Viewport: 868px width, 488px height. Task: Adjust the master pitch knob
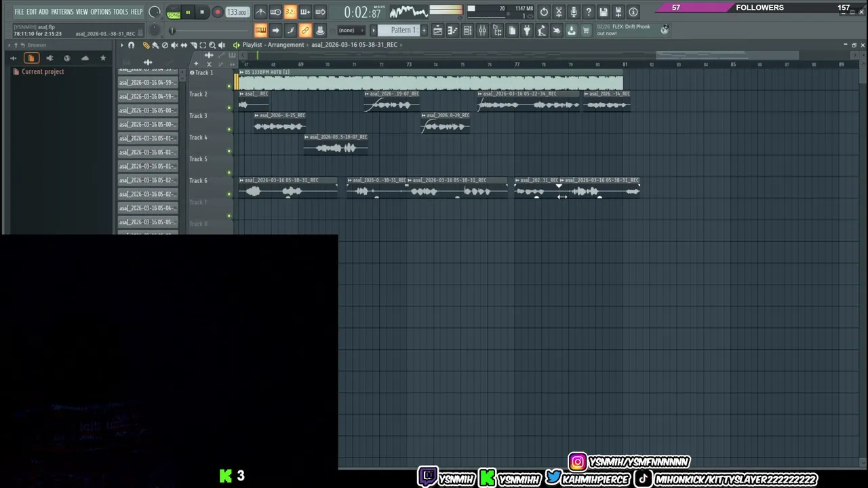click(x=155, y=30)
